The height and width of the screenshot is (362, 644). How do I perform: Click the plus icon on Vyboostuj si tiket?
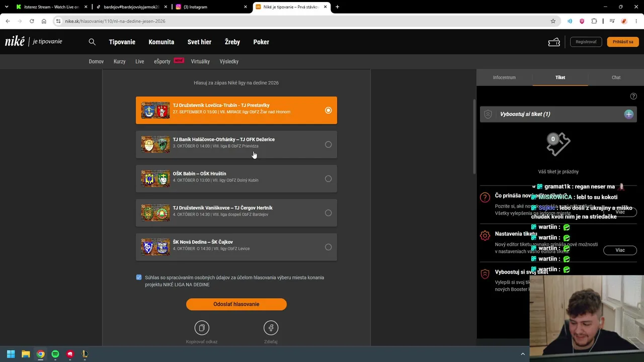tap(628, 114)
